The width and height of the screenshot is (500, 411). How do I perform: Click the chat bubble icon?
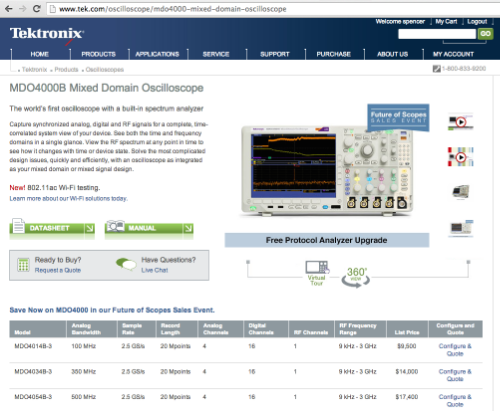tap(126, 264)
